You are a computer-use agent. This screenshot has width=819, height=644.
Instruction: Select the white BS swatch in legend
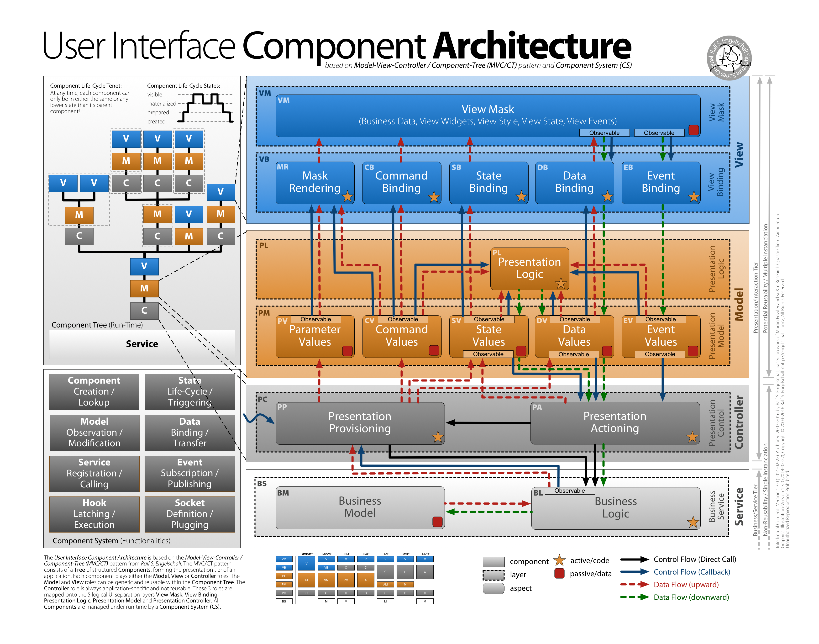tap(284, 602)
